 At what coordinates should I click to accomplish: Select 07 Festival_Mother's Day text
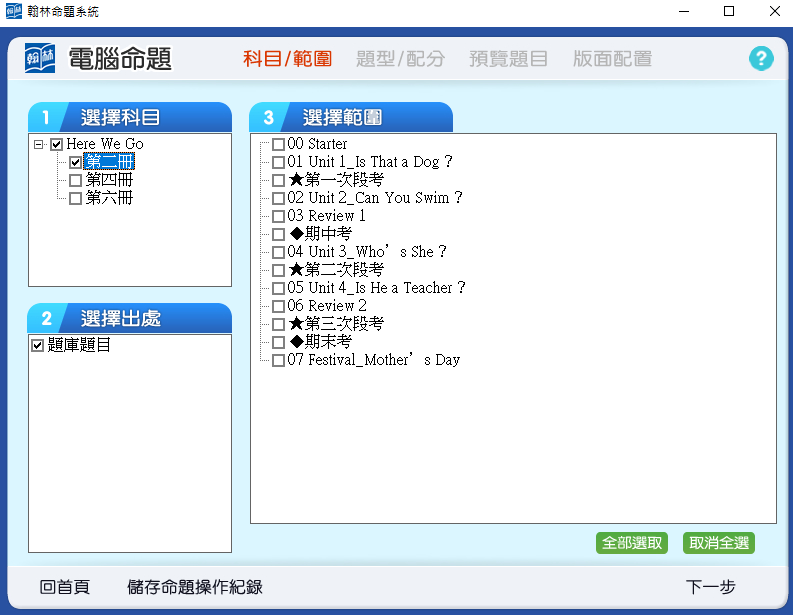(374, 360)
